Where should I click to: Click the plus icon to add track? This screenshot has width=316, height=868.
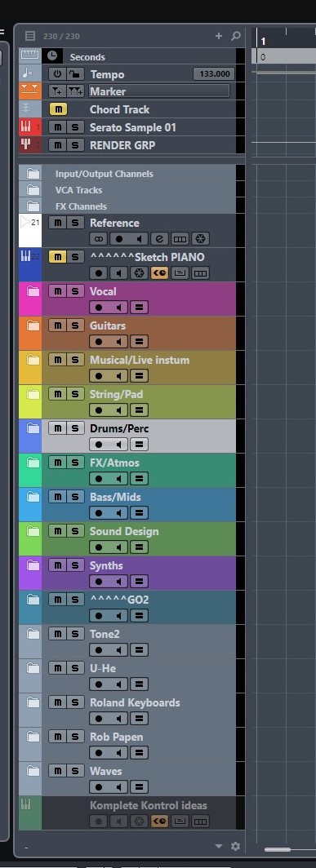point(219,36)
